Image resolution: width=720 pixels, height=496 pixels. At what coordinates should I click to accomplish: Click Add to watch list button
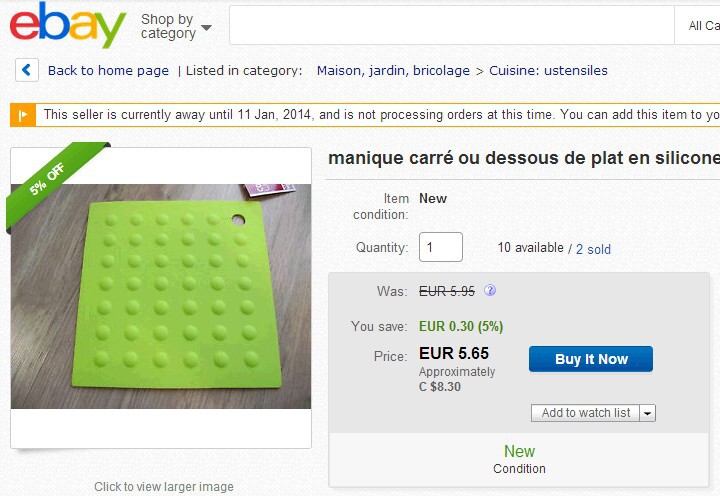coord(586,413)
